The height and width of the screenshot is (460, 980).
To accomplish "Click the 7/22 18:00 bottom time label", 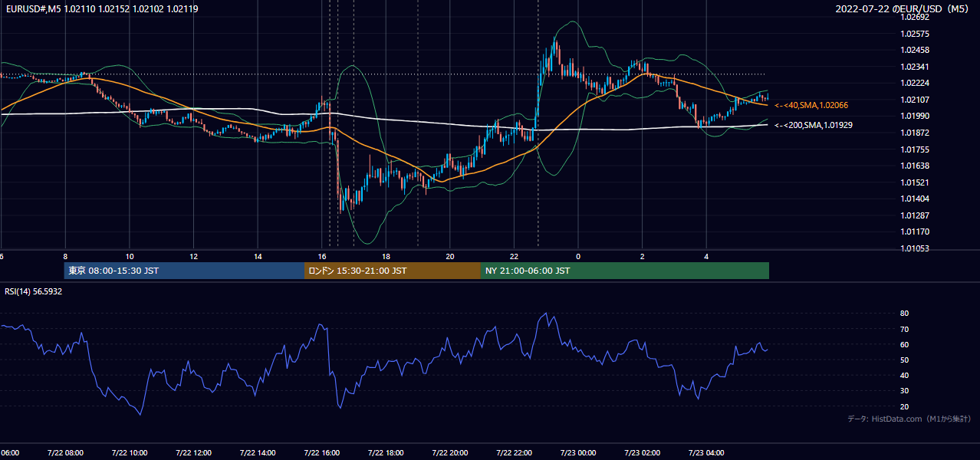I will pyautogui.click(x=385, y=452).
